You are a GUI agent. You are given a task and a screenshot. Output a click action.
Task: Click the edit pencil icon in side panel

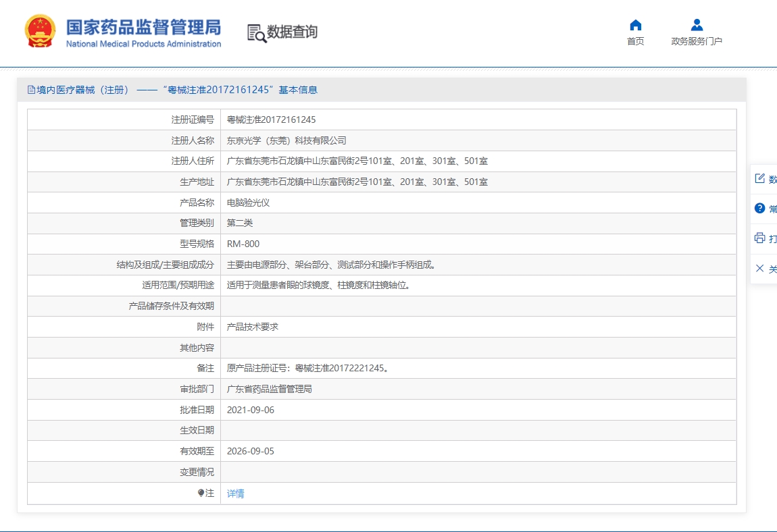pyautogui.click(x=759, y=178)
